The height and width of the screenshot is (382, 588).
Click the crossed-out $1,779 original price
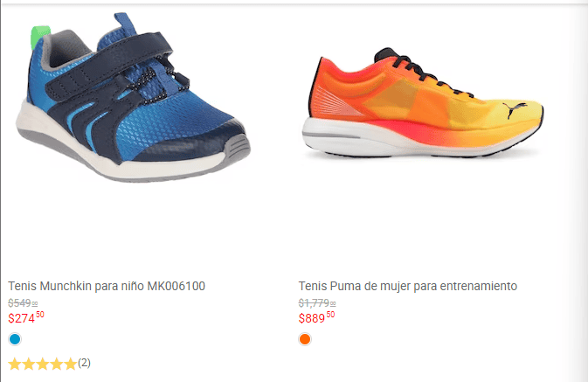(317, 302)
